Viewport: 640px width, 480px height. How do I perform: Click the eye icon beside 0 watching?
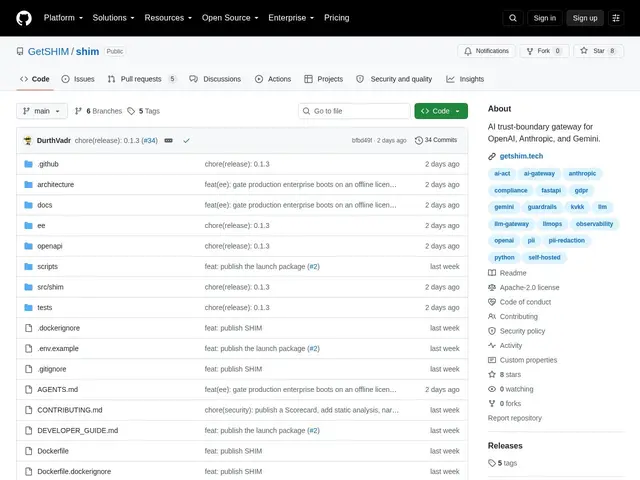[x=492, y=389]
